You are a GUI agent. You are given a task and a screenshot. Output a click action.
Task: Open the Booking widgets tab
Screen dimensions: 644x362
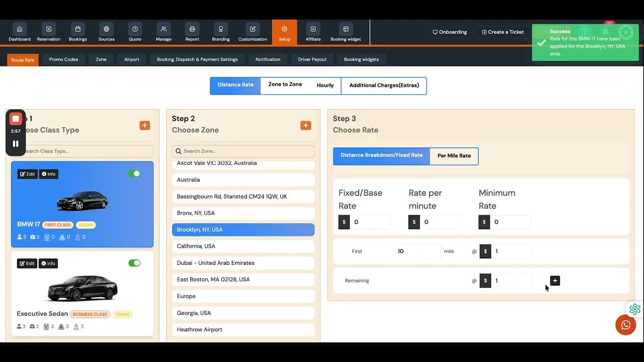[x=361, y=59]
